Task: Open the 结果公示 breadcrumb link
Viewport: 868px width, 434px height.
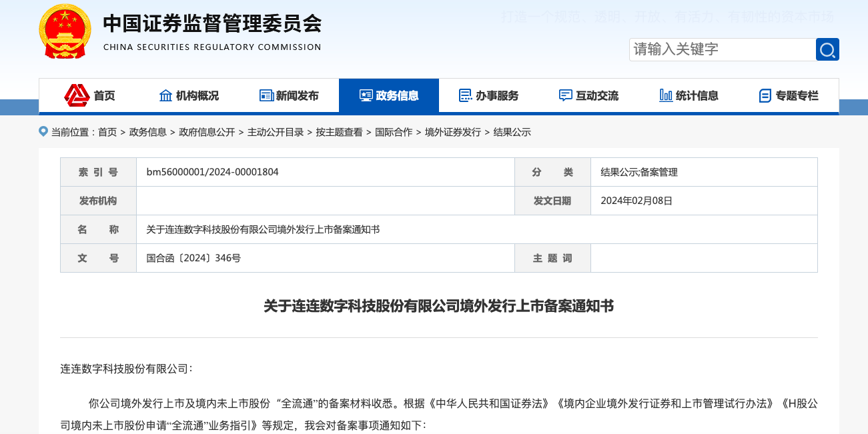Action: point(512,132)
